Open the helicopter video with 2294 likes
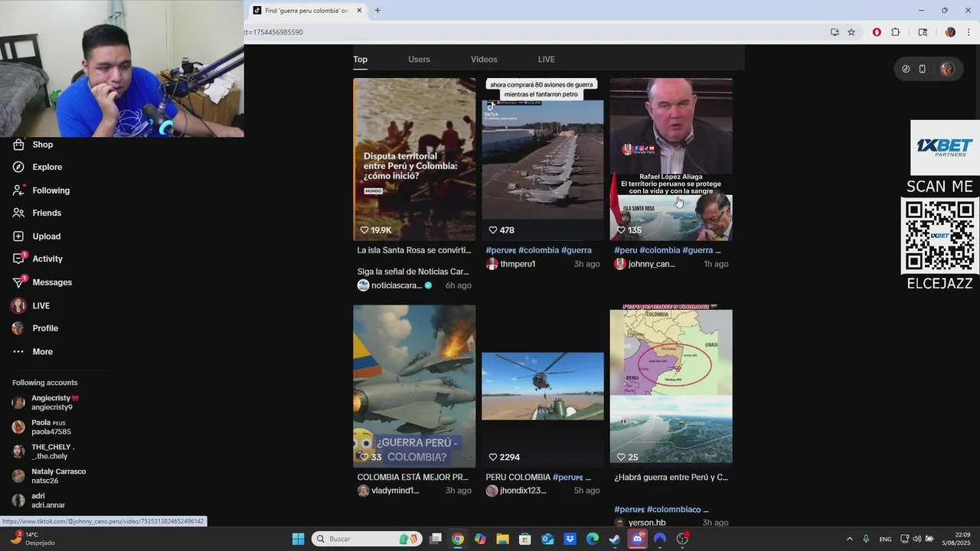 (x=543, y=386)
